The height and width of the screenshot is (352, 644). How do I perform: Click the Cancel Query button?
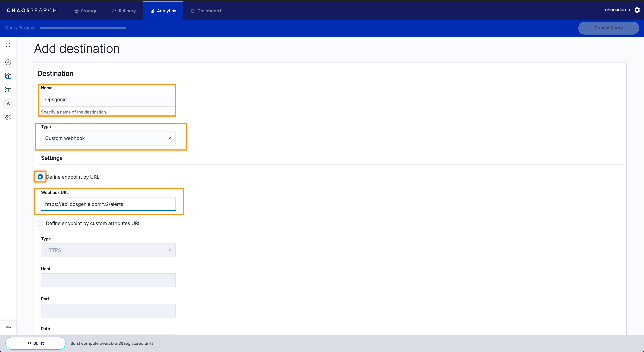click(x=608, y=28)
